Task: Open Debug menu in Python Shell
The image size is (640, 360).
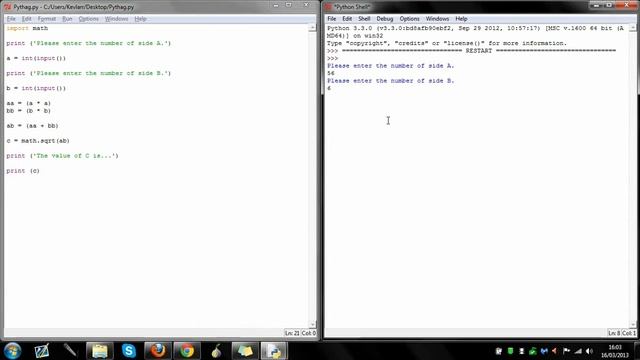Action: (x=384, y=19)
